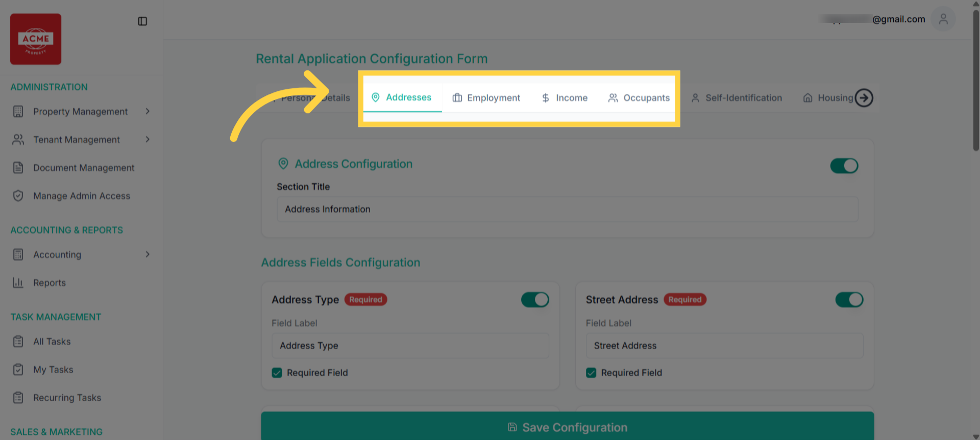
Task: Click the SALES & MARKETING section header
Action: coord(56,432)
